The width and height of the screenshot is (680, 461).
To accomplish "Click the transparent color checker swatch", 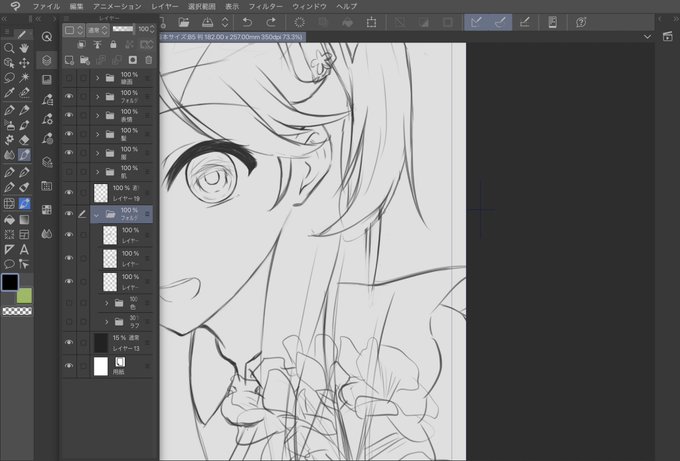I will [x=17, y=311].
